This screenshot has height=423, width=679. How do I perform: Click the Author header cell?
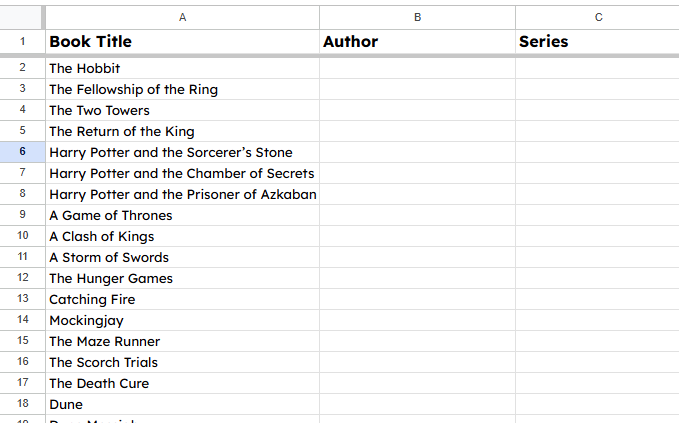coord(417,42)
